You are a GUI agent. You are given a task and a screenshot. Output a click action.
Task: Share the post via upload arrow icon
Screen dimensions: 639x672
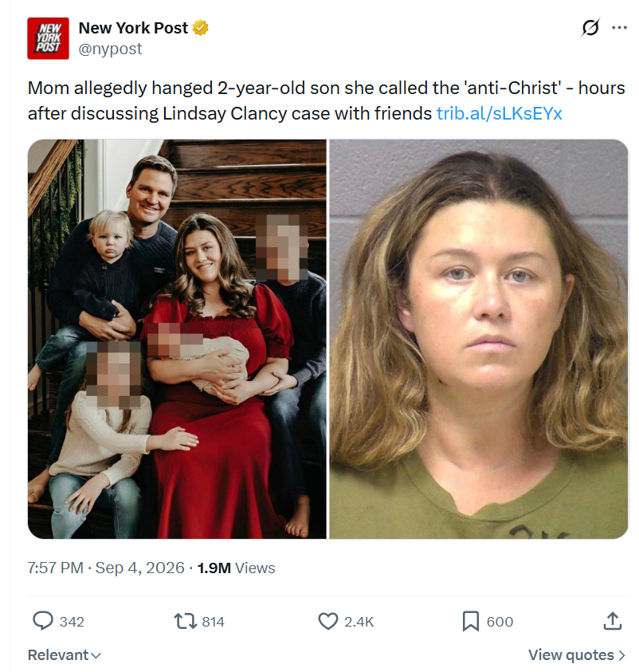[x=613, y=620]
